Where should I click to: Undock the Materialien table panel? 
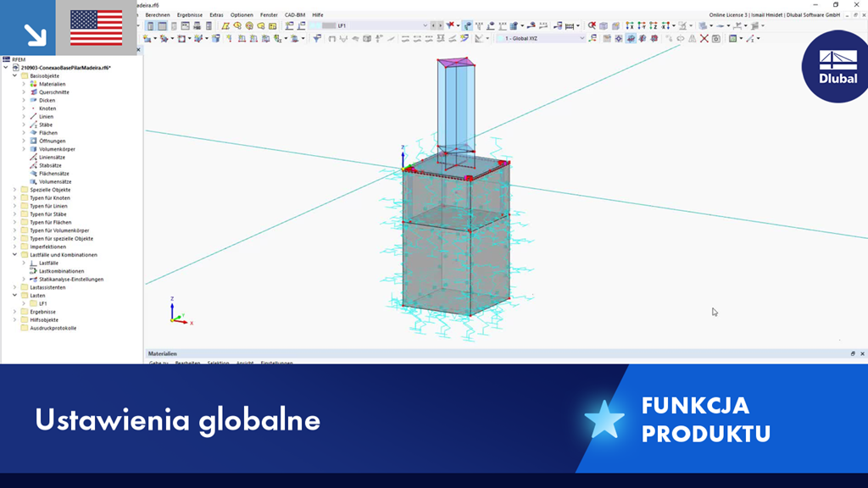853,353
